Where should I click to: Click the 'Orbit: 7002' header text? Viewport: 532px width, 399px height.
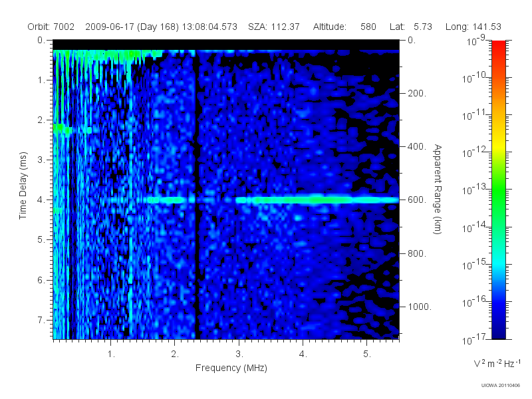(51, 27)
